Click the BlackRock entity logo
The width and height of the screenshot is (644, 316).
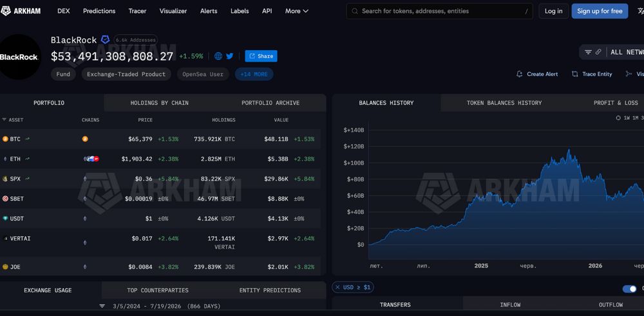click(x=19, y=57)
